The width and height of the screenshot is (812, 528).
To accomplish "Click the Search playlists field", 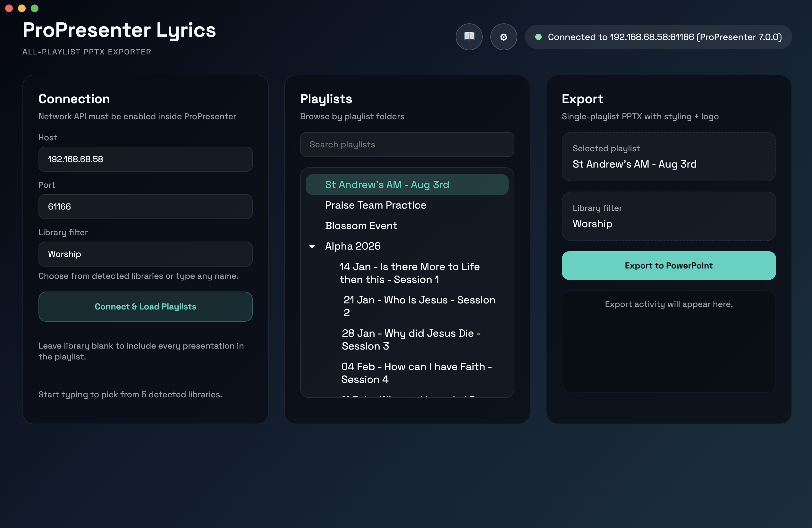I will pos(407,144).
